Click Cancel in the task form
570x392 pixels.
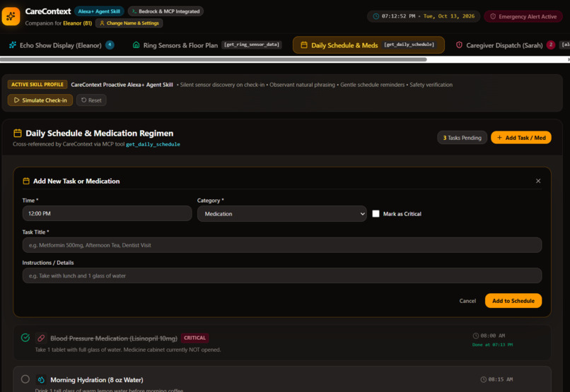pos(467,301)
